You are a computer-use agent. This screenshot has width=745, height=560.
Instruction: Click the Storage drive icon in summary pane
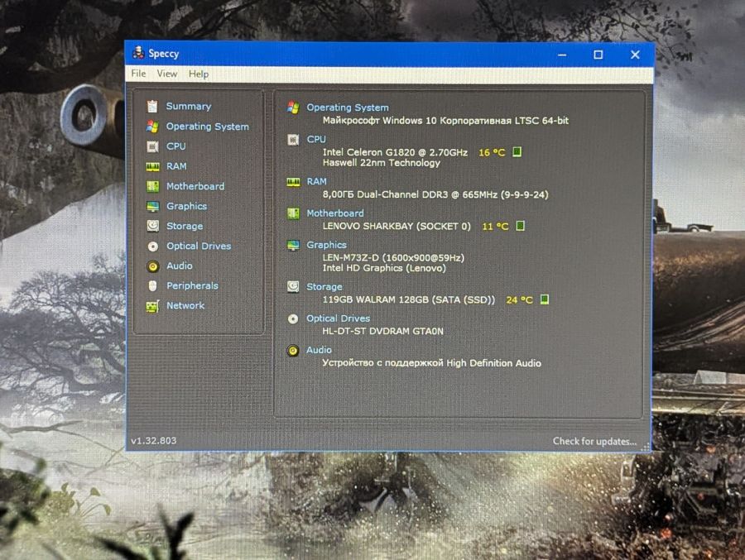293,286
